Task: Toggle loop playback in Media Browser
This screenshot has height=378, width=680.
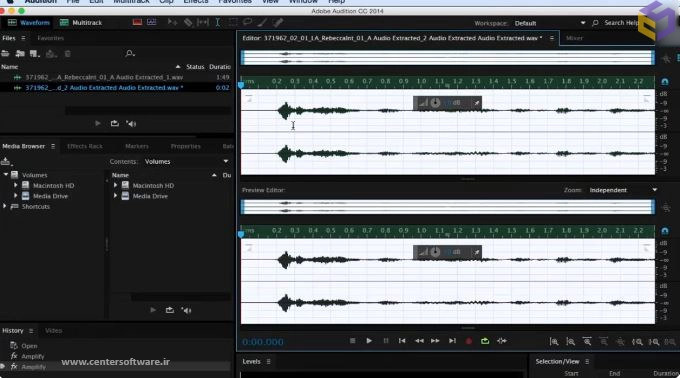Action: (170, 310)
